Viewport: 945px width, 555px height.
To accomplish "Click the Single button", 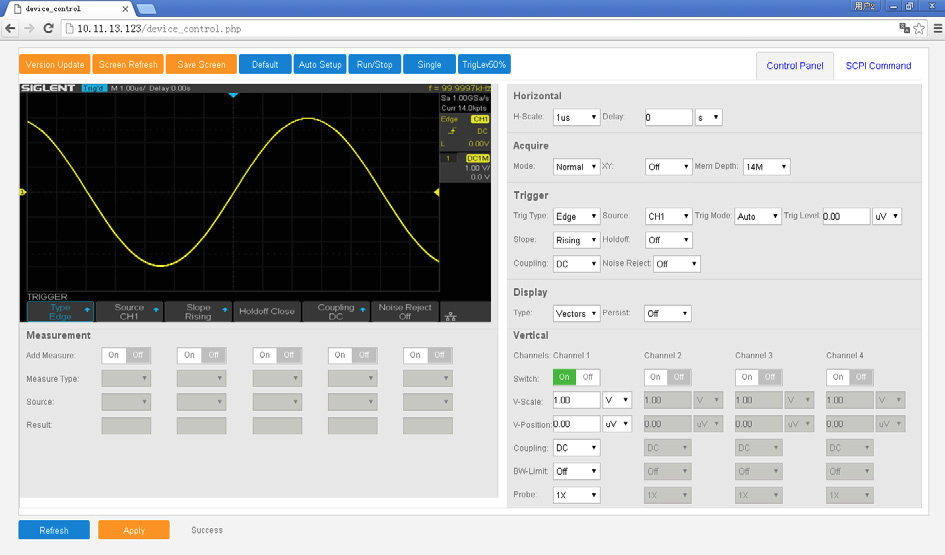I will [429, 64].
